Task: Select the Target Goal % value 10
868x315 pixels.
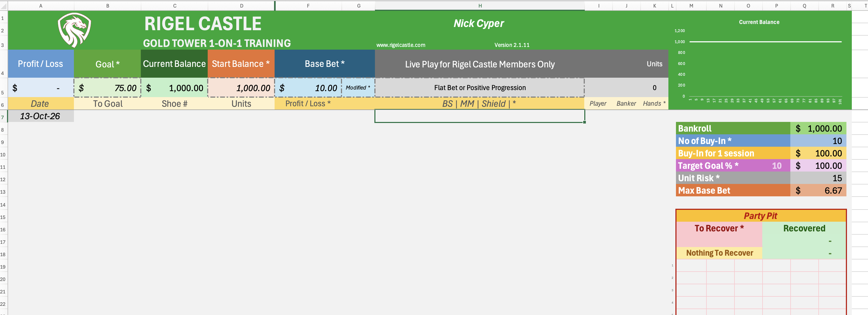Action: click(x=776, y=166)
